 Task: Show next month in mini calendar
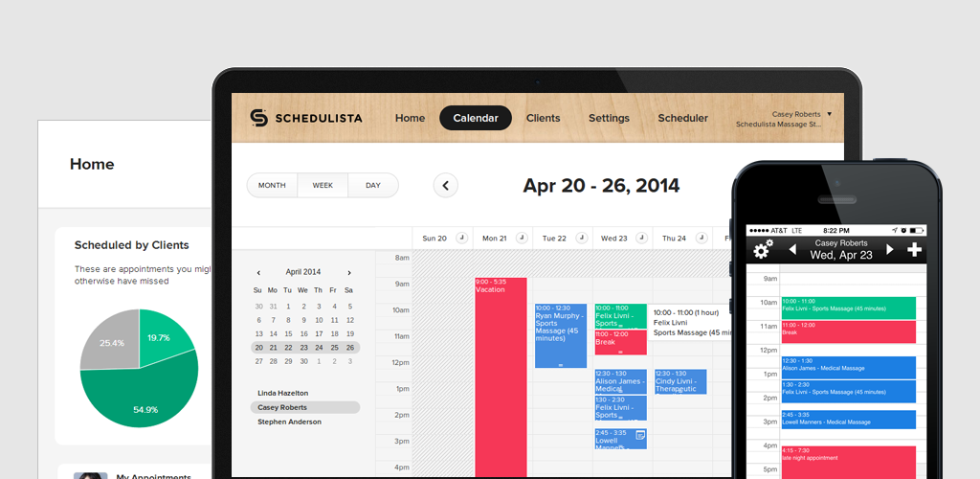tap(348, 273)
